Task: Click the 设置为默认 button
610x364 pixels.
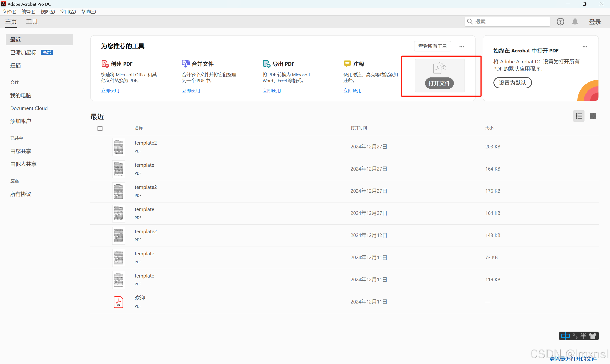Action: [x=512, y=83]
